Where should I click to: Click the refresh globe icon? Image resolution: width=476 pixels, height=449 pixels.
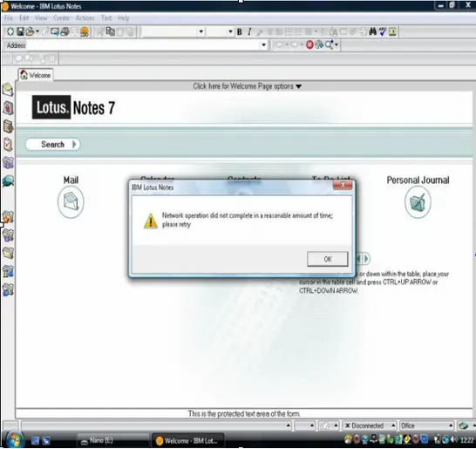tap(319, 45)
